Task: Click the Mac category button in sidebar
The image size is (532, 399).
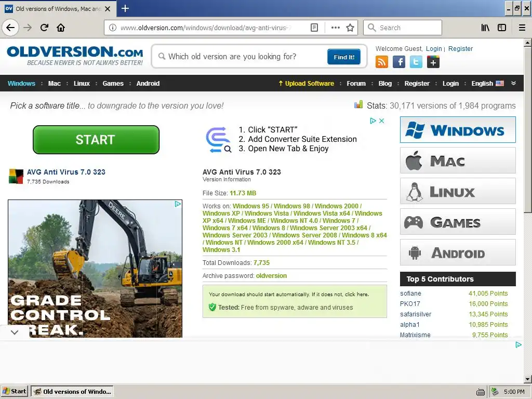Action: tap(458, 161)
